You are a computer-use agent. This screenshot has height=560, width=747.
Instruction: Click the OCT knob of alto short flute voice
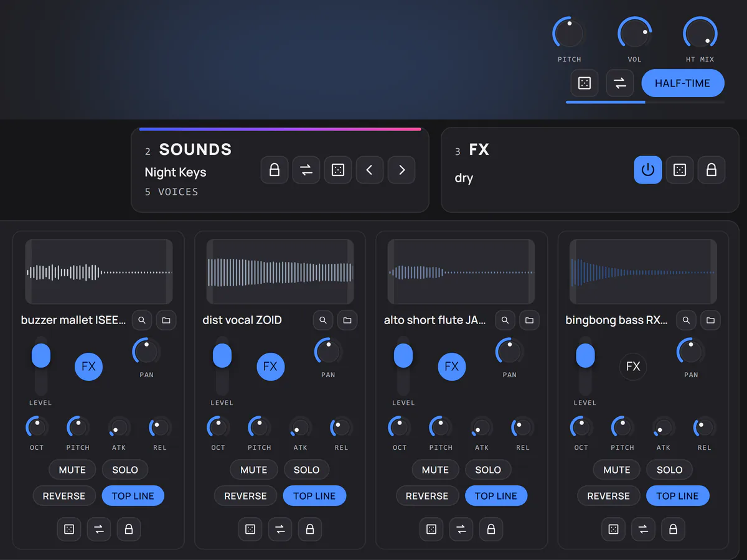pos(399,427)
